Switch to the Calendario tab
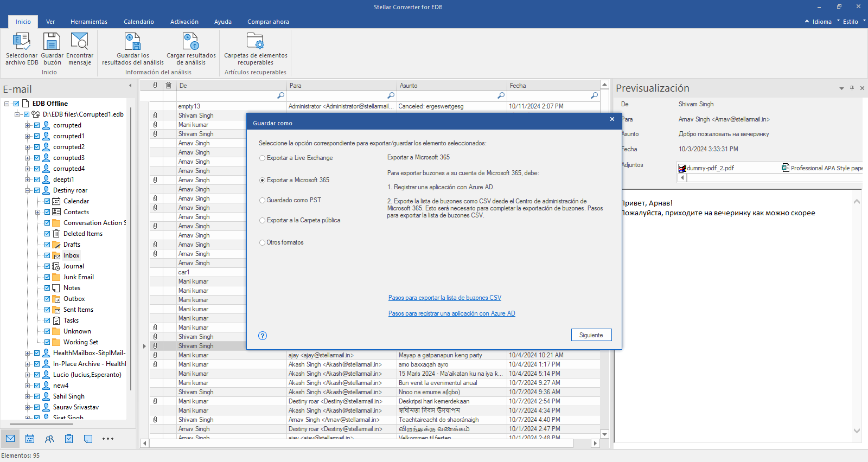The width and height of the screenshot is (868, 462). 139,22
